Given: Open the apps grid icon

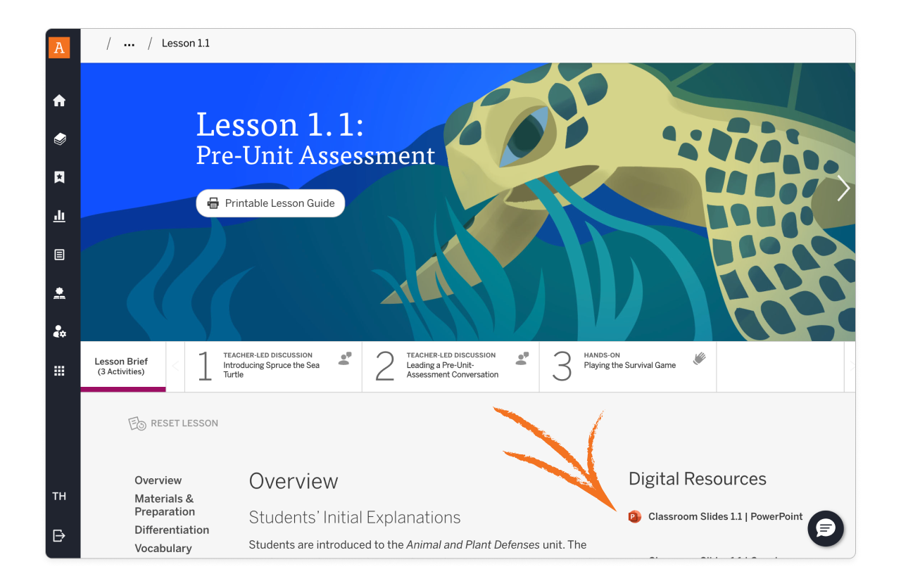Looking at the screenshot, I should click(60, 370).
